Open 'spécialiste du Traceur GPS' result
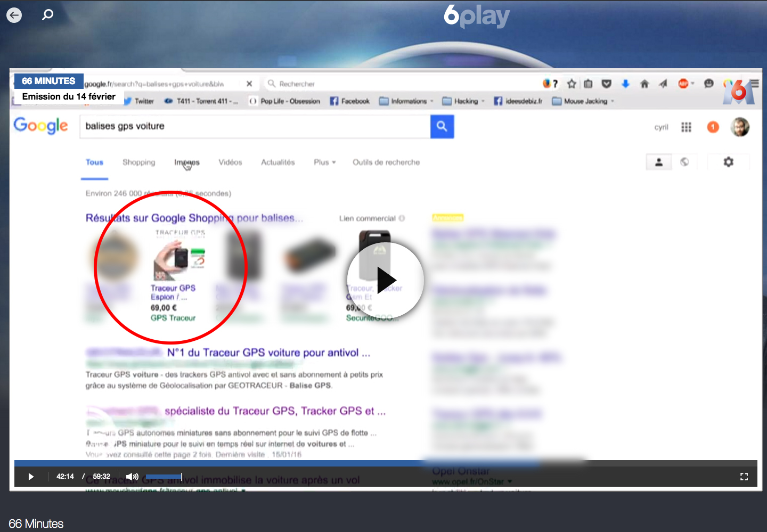 click(275, 411)
